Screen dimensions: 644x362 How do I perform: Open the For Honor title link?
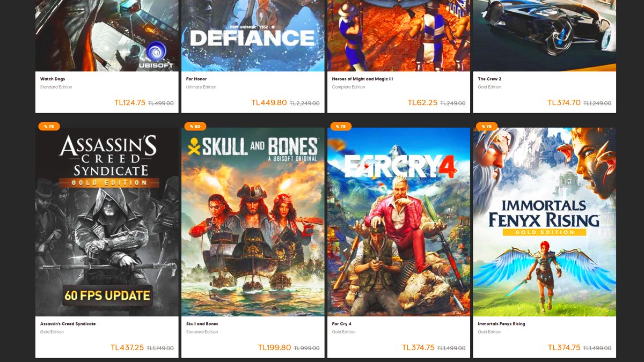[x=196, y=79]
